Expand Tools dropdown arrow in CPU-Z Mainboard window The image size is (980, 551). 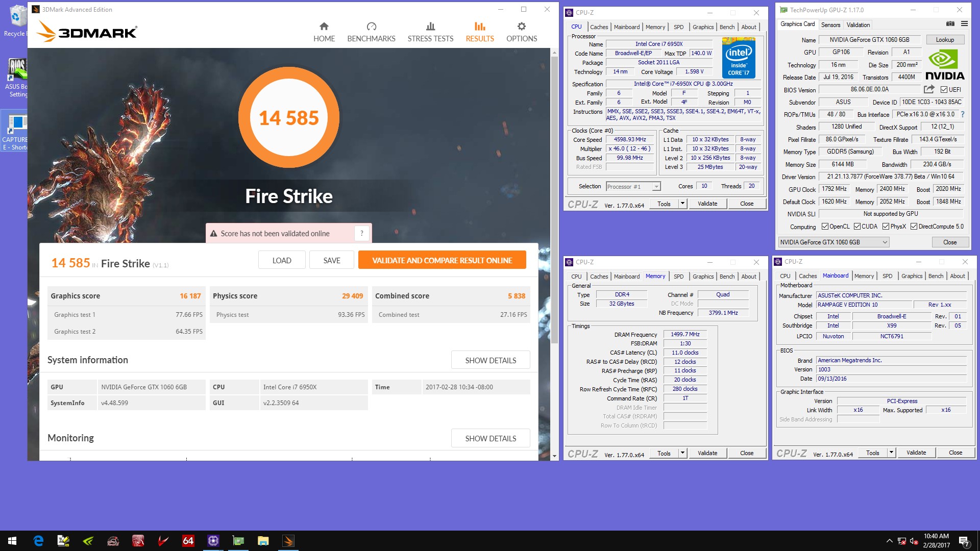click(x=891, y=453)
